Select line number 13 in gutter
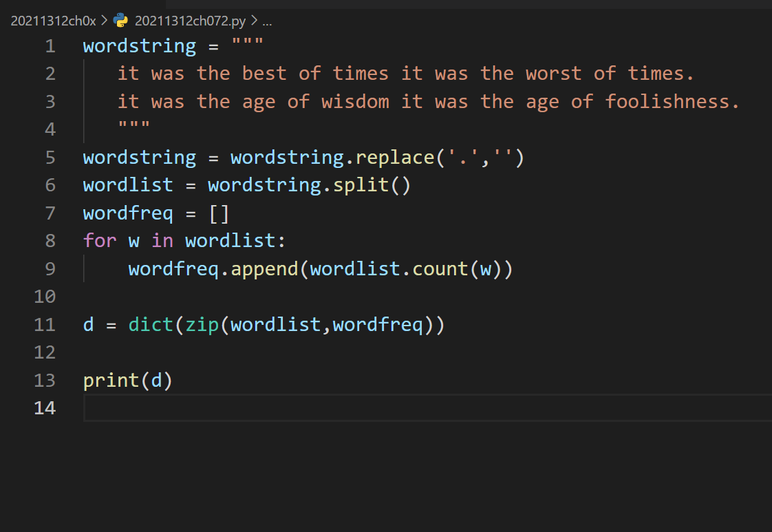772x532 pixels. [45, 381]
